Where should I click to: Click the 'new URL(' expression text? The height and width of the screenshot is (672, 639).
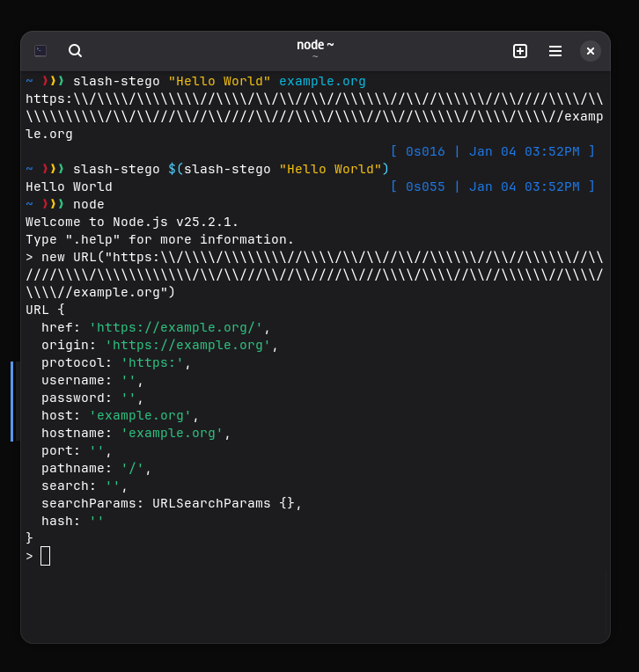click(x=73, y=257)
